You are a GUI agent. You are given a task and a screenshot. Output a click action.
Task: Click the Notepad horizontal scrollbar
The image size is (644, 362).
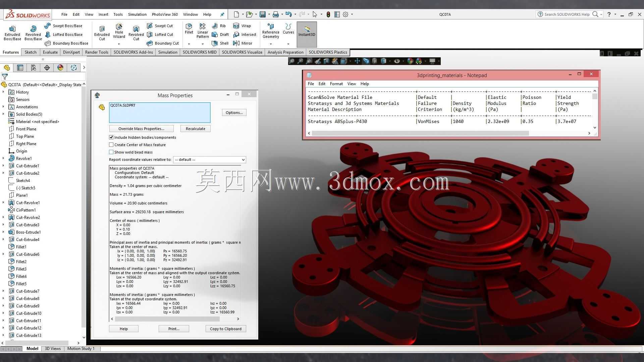pos(420,133)
